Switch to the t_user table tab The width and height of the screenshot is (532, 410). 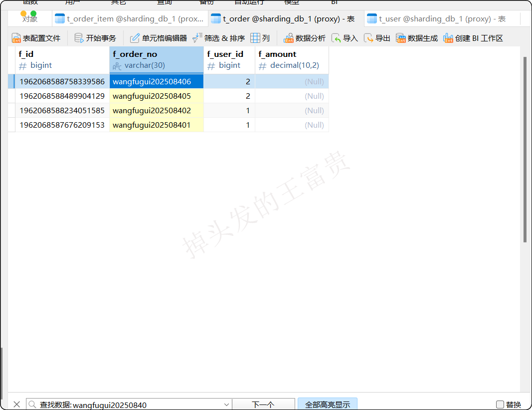(442, 18)
